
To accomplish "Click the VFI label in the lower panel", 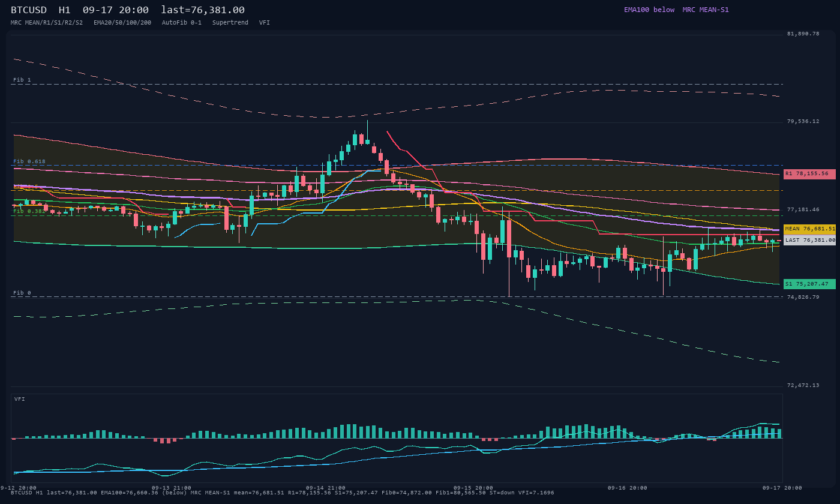I will 20,399.
